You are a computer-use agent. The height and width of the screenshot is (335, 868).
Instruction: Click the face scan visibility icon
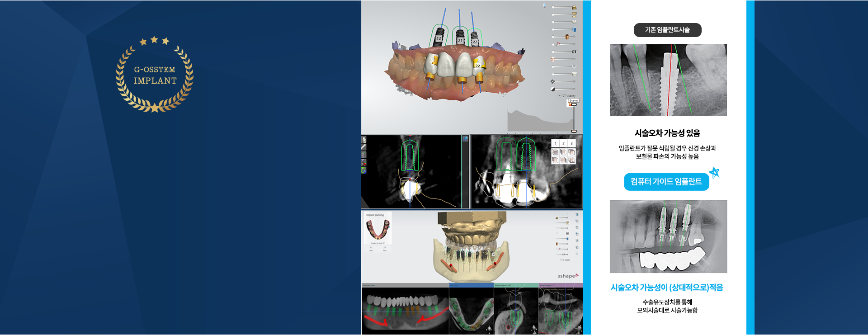(x=552, y=59)
